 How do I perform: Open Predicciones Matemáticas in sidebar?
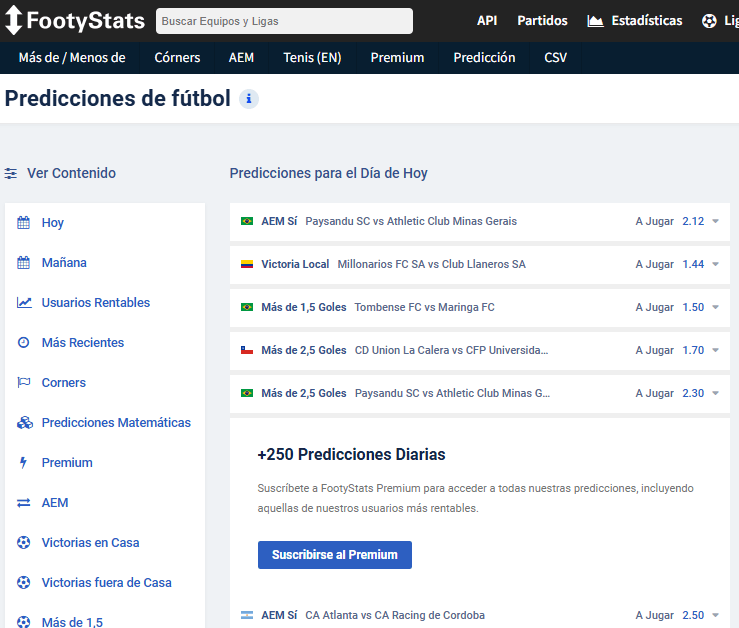coord(116,423)
